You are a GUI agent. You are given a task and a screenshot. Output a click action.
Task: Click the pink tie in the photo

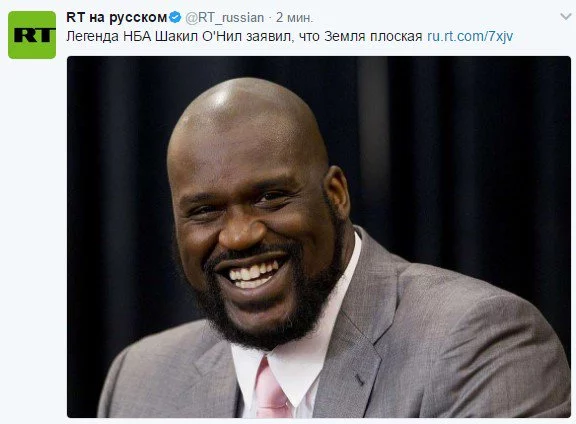tap(271, 390)
